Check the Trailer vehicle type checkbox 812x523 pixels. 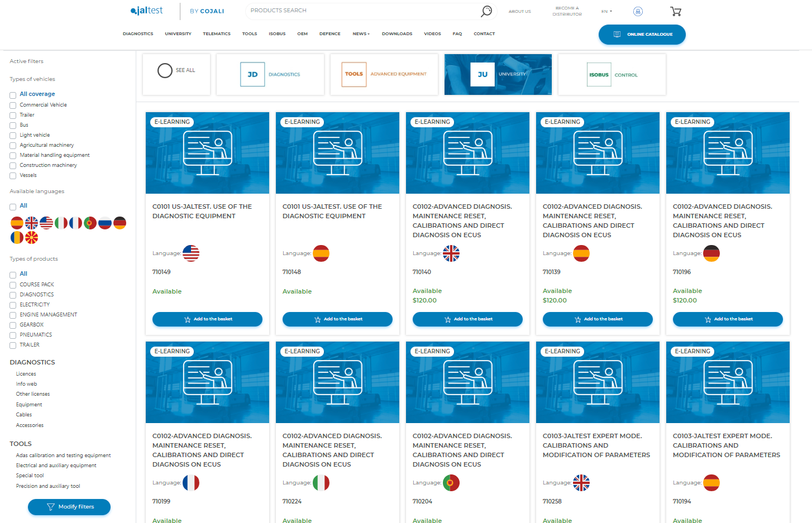click(13, 116)
